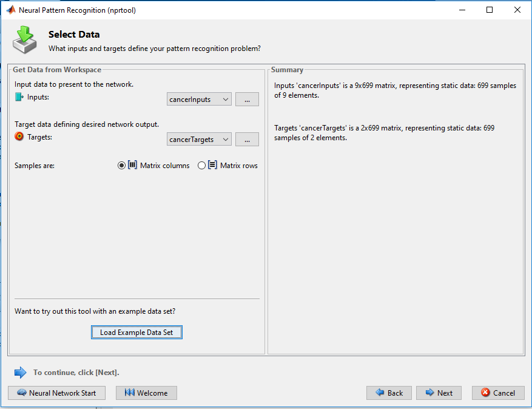Click the MATLAB logo in title bar
This screenshot has width=532, height=409.
11,10
